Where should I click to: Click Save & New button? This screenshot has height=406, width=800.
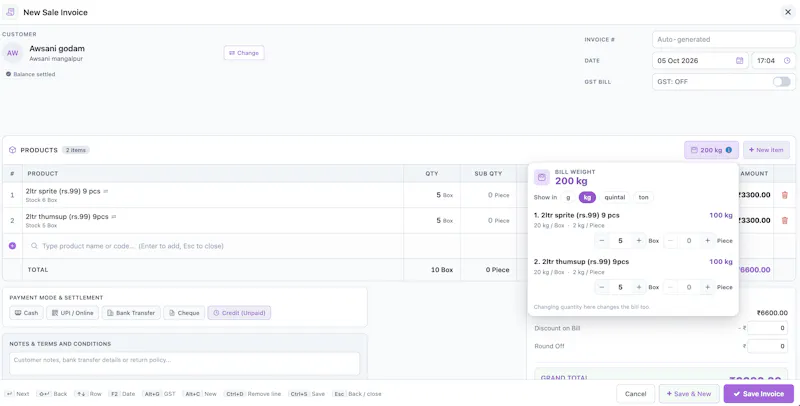pos(689,394)
